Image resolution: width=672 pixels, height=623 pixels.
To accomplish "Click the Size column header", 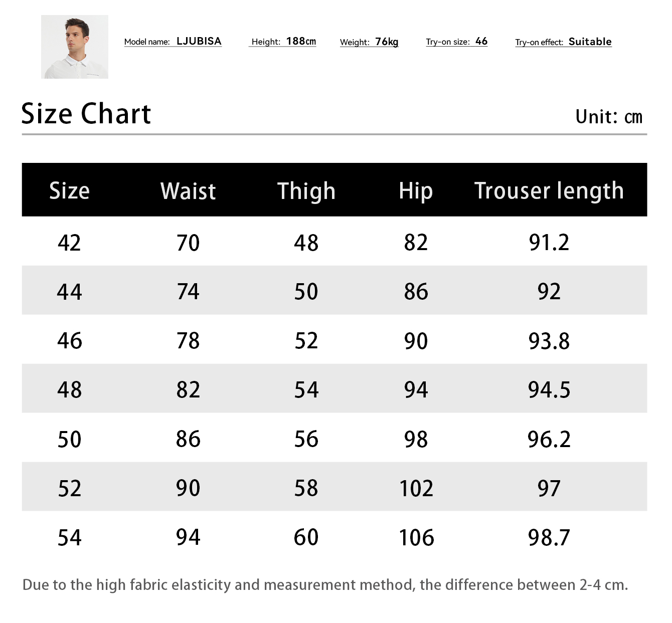I will click(x=69, y=191).
